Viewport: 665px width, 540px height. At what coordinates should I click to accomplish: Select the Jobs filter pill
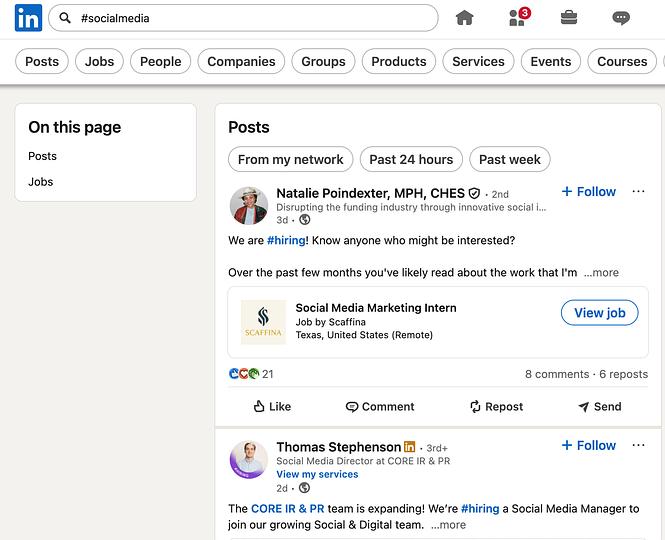click(x=99, y=62)
